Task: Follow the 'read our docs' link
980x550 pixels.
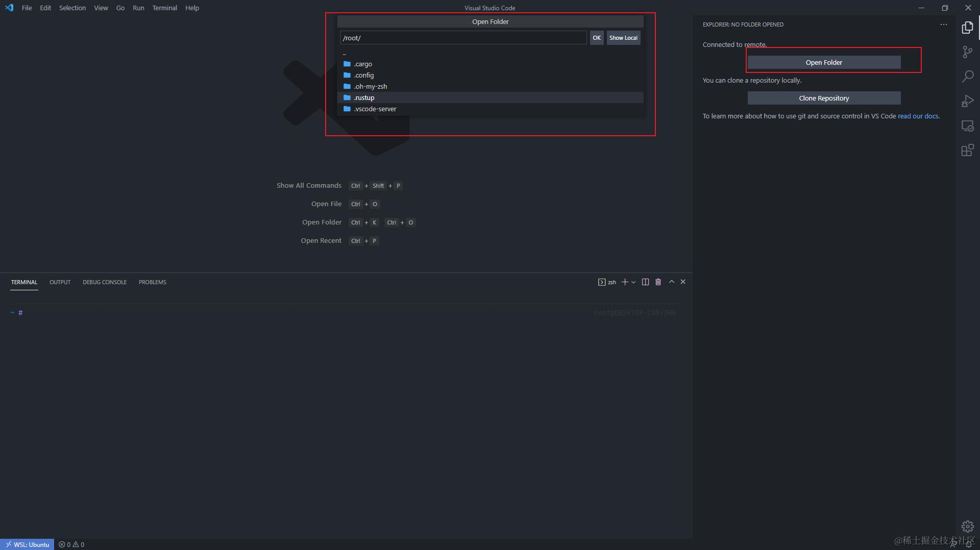Action: coord(918,116)
